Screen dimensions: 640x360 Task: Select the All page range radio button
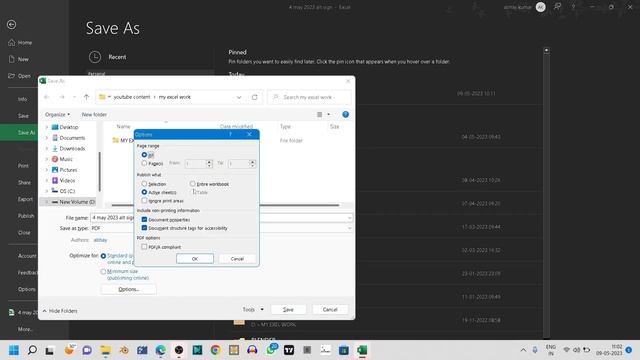tap(144, 155)
